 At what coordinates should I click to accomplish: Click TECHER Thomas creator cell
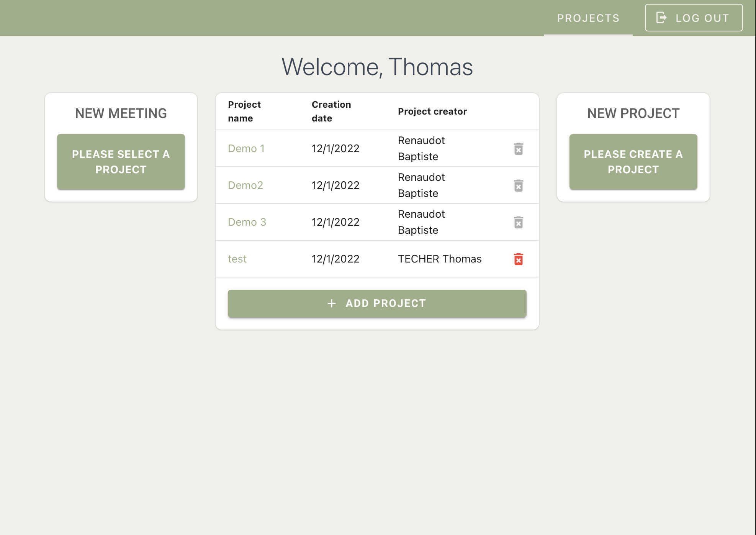[440, 259]
